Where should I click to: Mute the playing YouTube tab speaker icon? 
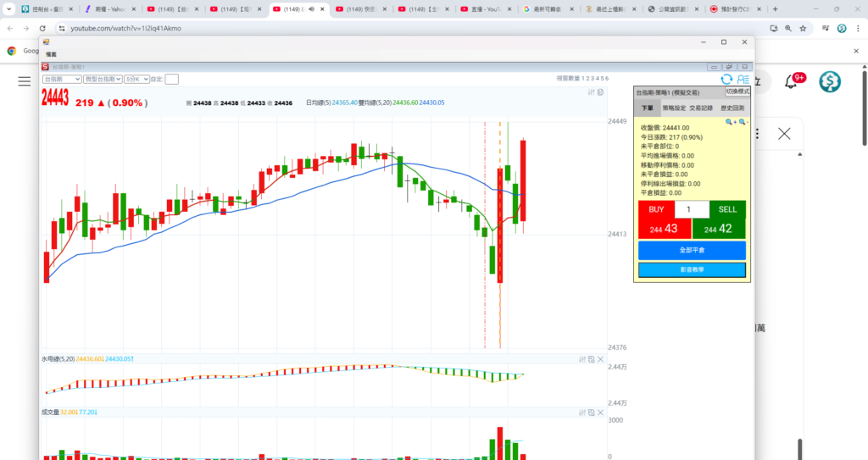pos(311,8)
